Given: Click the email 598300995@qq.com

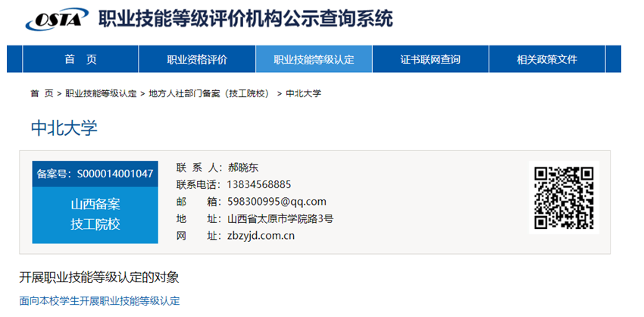Looking at the screenshot, I should tap(277, 201).
